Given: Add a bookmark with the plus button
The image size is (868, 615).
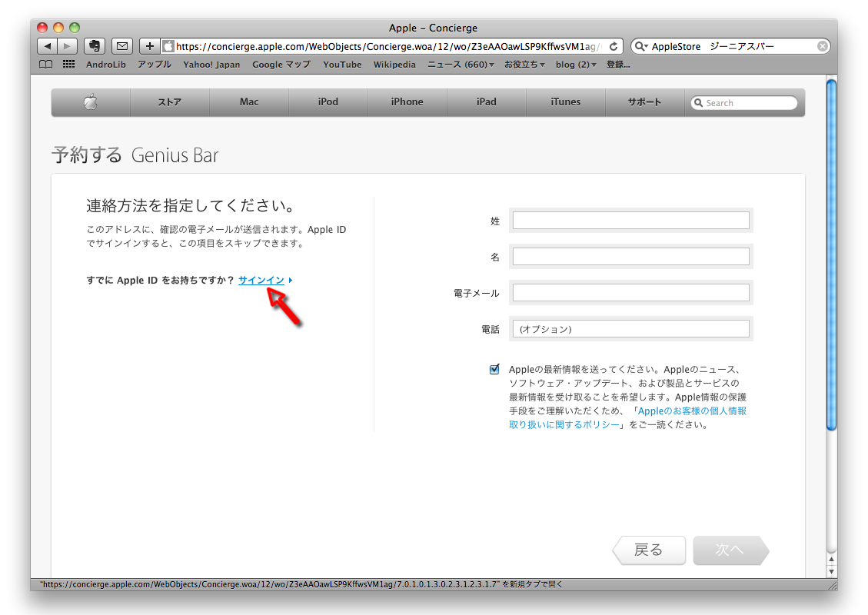Looking at the screenshot, I should tap(149, 46).
